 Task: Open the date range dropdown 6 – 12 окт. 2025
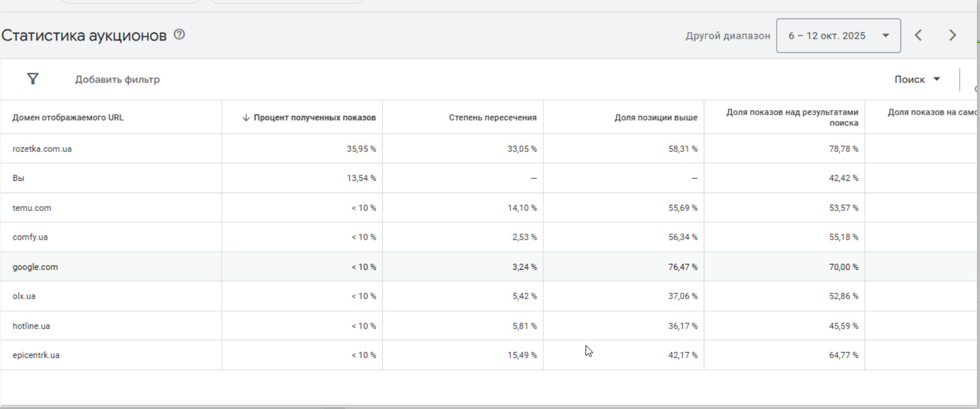coord(838,36)
